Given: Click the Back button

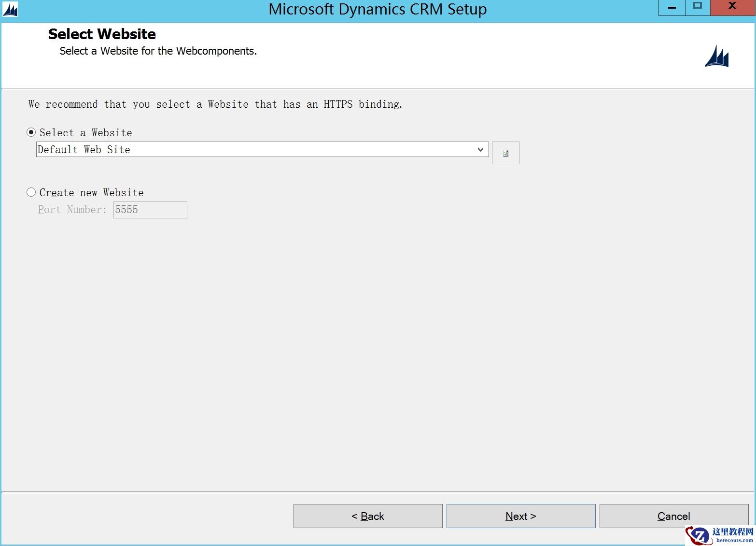Looking at the screenshot, I should pos(368,516).
